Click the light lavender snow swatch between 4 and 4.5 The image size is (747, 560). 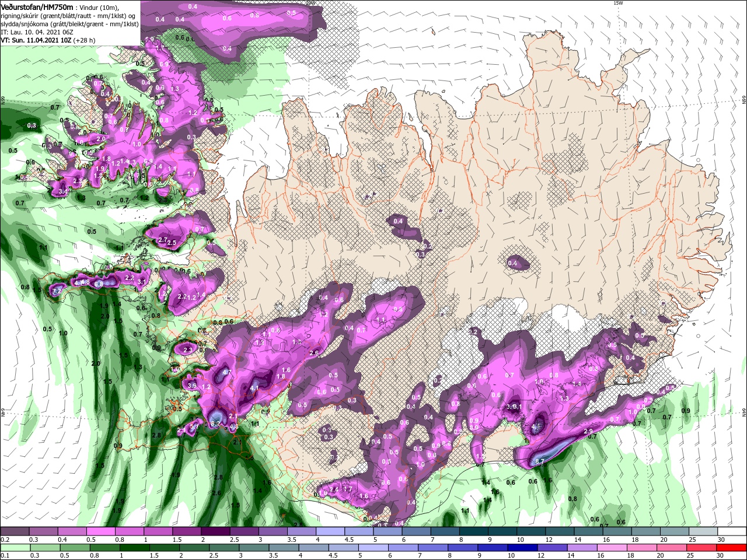(x=330, y=531)
